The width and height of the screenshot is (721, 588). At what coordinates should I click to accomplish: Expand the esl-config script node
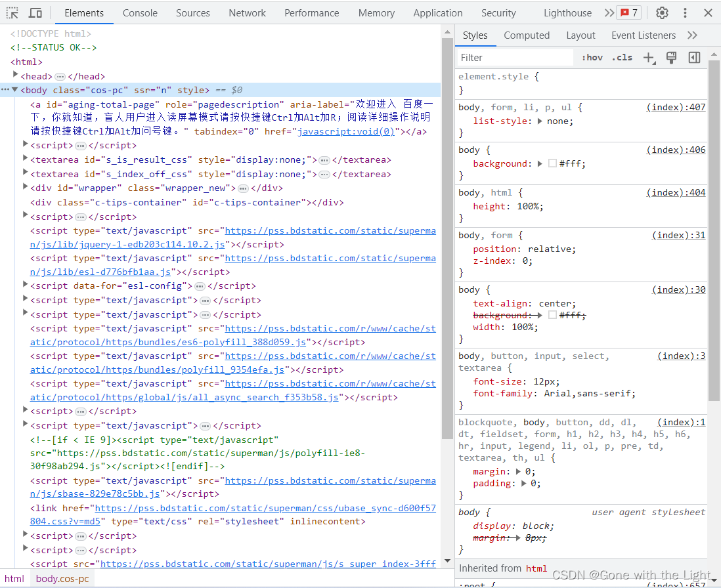pos(26,284)
